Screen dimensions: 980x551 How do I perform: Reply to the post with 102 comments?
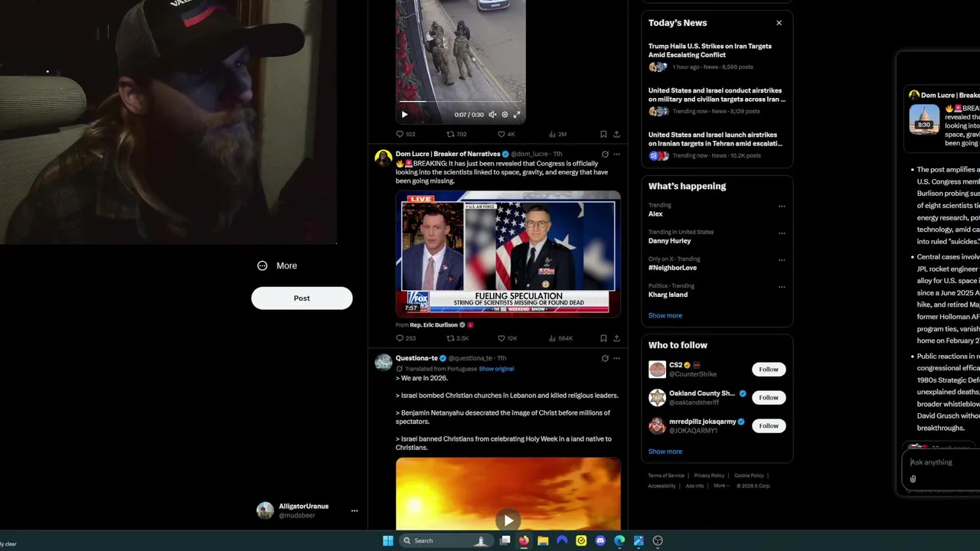click(x=405, y=134)
